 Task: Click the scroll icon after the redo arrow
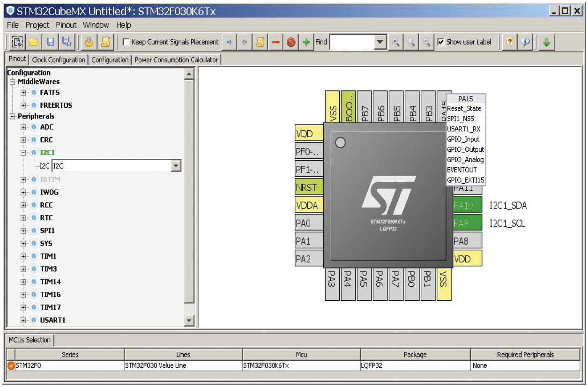point(260,42)
